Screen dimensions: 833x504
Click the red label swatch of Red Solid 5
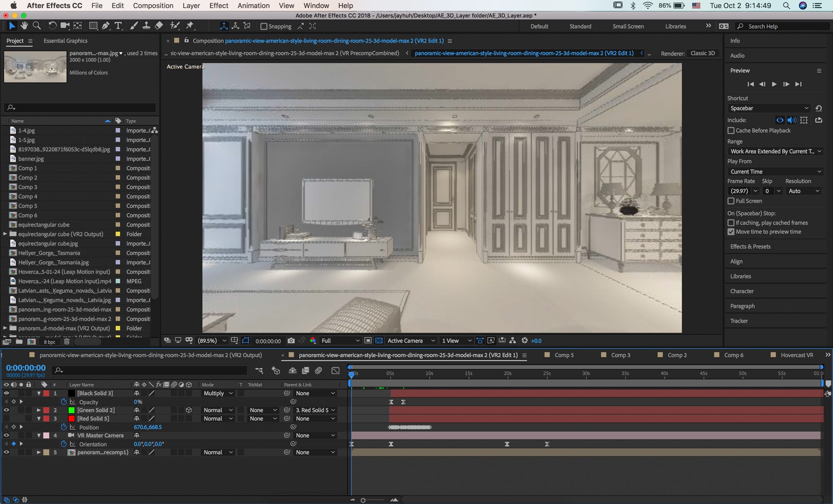46,419
